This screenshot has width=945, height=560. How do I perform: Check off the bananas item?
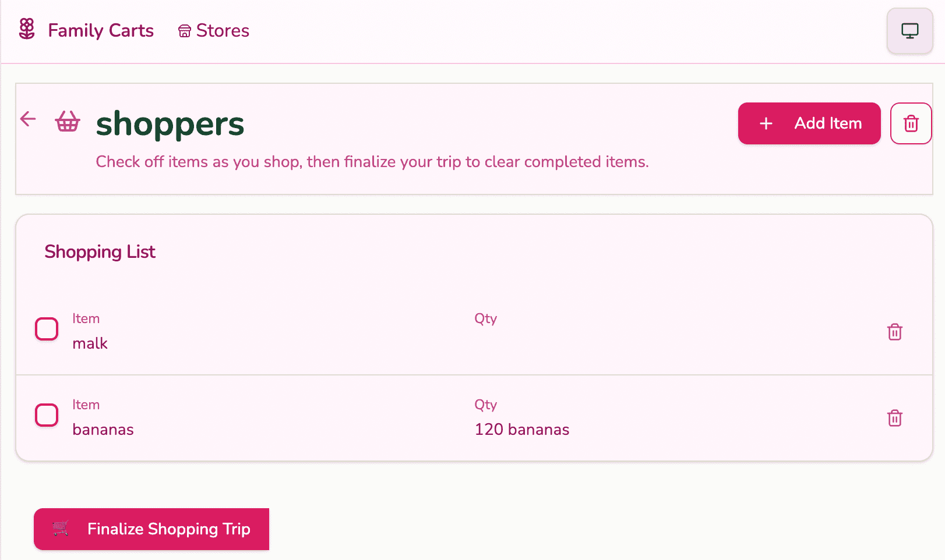pyautogui.click(x=47, y=415)
